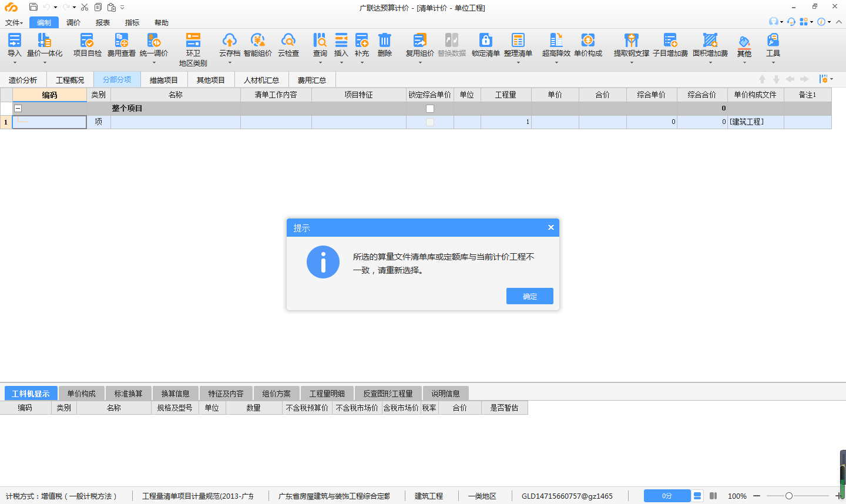The height and width of the screenshot is (504, 846).
Task: Open the 帮助 ribbon tab
Action: [162, 22]
